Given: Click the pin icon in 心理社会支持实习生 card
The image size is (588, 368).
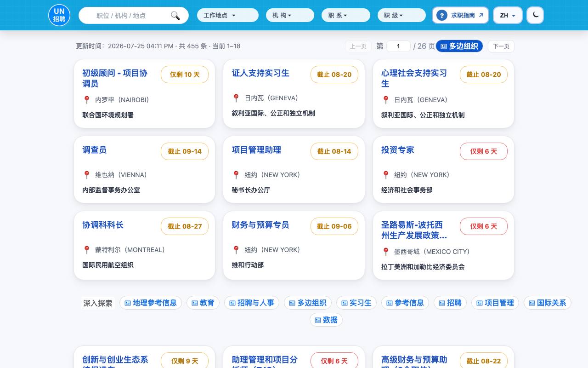Looking at the screenshot, I should [x=386, y=100].
